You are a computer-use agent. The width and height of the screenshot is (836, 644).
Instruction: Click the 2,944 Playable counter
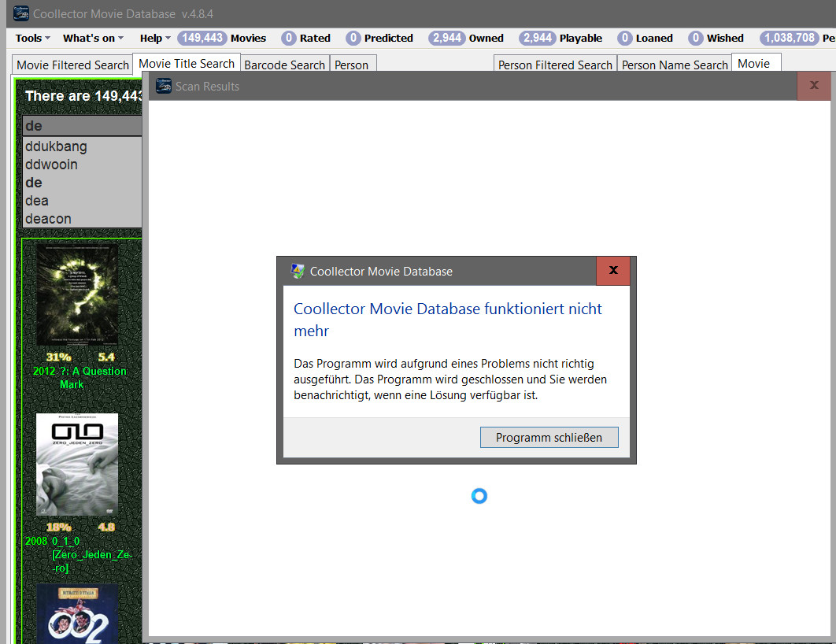(560, 38)
